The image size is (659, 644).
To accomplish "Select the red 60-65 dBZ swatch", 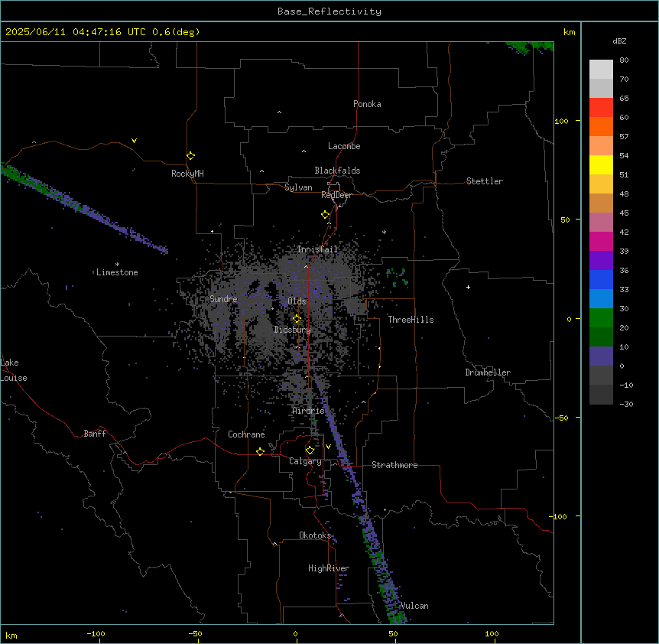I will tap(601, 108).
